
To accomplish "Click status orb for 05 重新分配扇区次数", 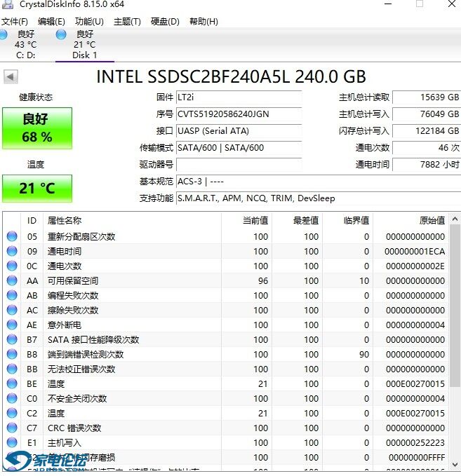I will [x=12, y=236].
